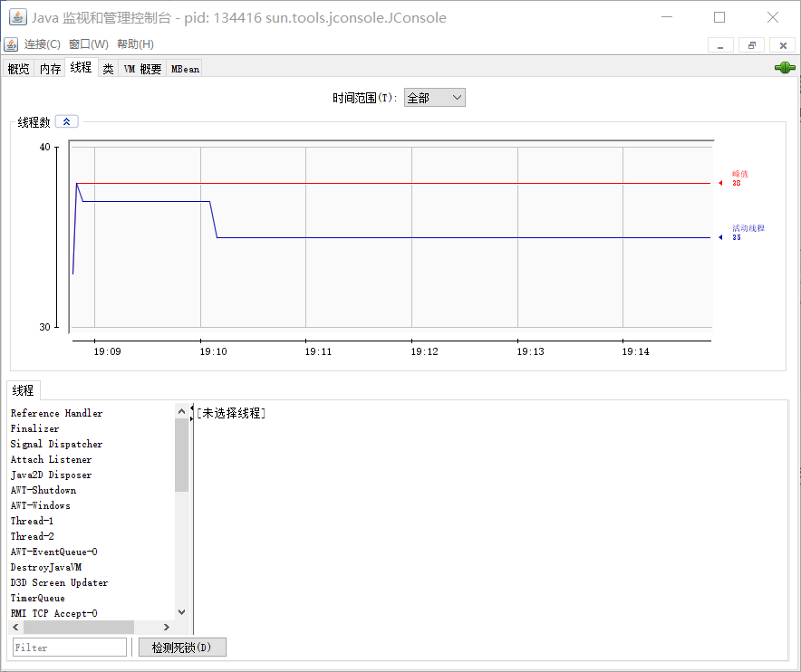Select the DestroyJavaVM thread
Image resolution: width=801 pixels, height=672 pixels.
[46, 567]
